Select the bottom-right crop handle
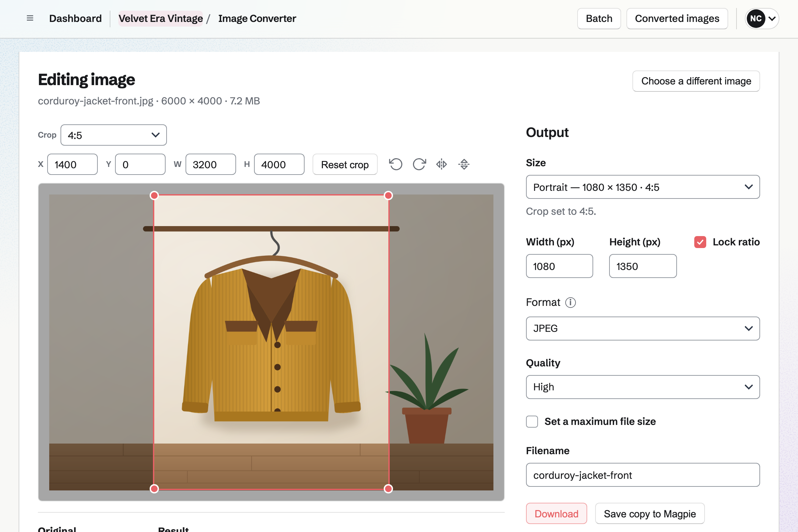Image resolution: width=798 pixels, height=532 pixels. coord(388,488)
